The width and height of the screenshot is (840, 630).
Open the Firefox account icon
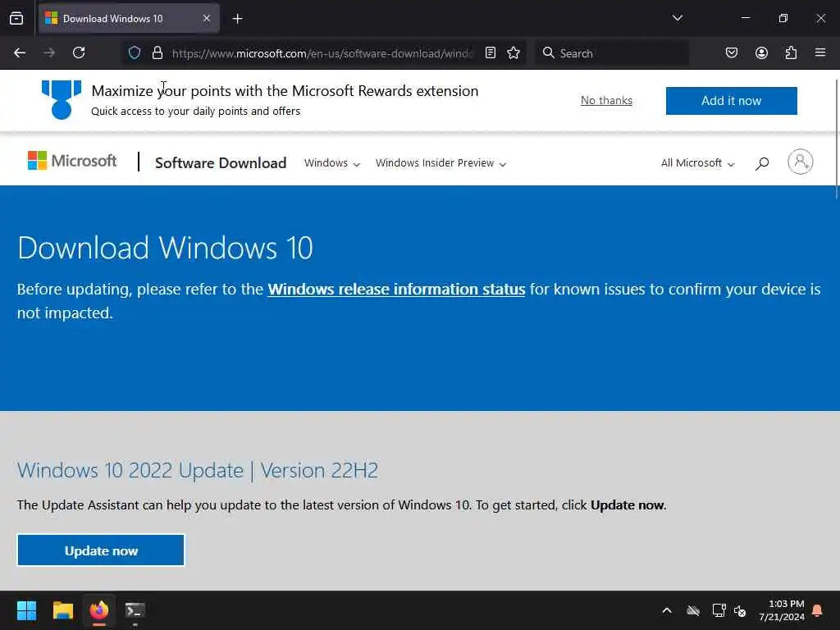pos(761,53)
